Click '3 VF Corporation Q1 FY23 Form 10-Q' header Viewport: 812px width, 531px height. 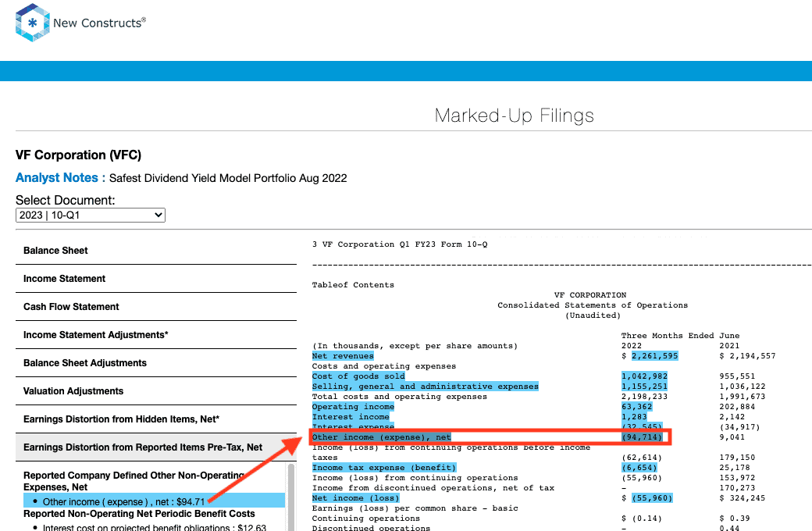click(399, 244)
